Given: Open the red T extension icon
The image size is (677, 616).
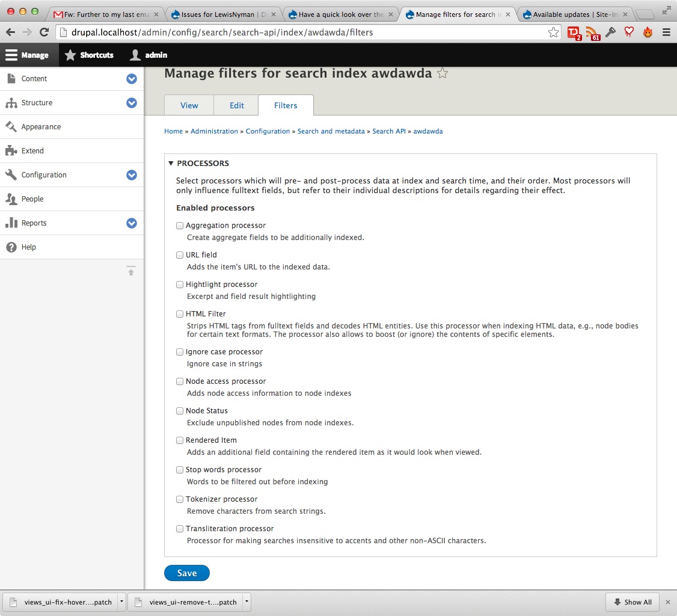Looking at the screenshot, I should point(574,33).
